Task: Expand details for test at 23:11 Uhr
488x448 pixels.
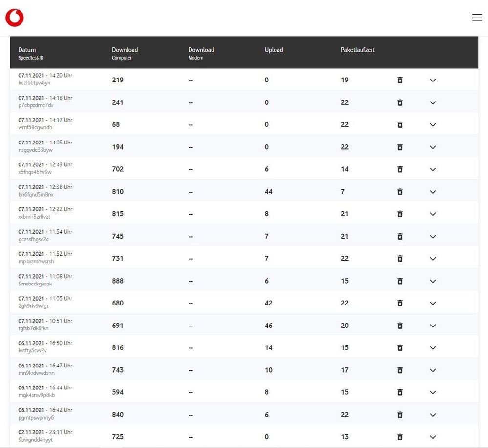Action: [433, 437]
